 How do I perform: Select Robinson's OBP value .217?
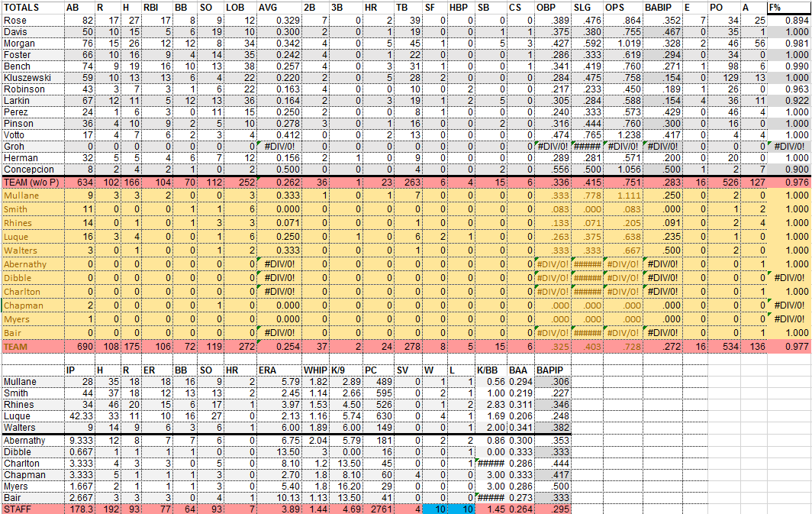553,89
